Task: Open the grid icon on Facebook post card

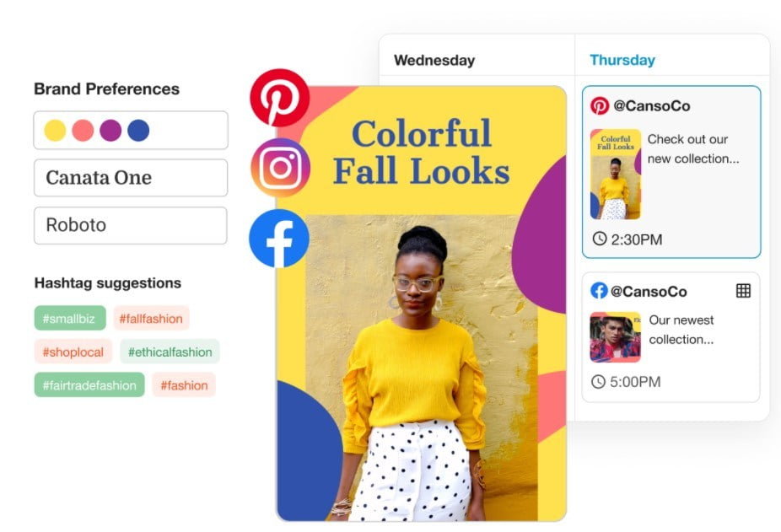Action: pos(743,290)
